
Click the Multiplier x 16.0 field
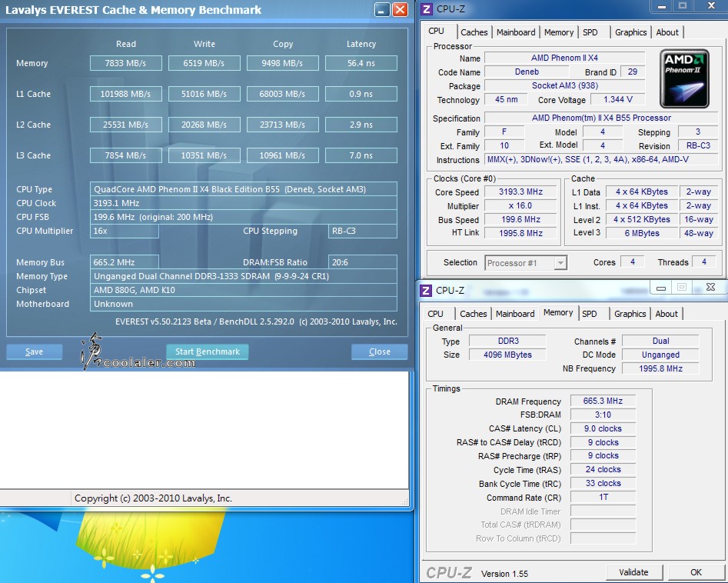[520, 206]
